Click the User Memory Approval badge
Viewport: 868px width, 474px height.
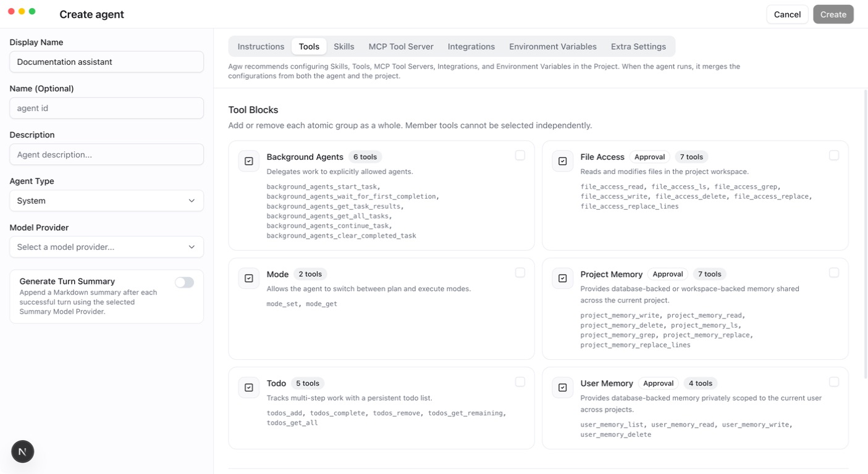click(659, 383)
